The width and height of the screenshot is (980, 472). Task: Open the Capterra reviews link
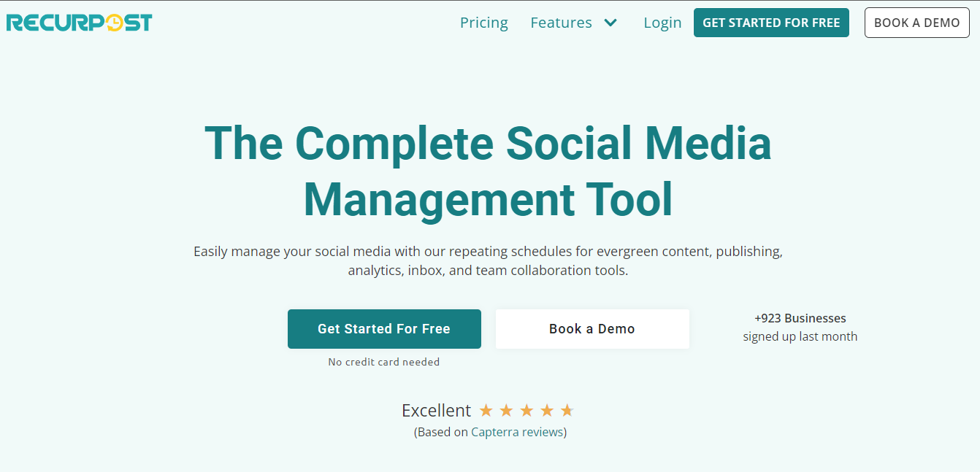click(x=518, y=432)
